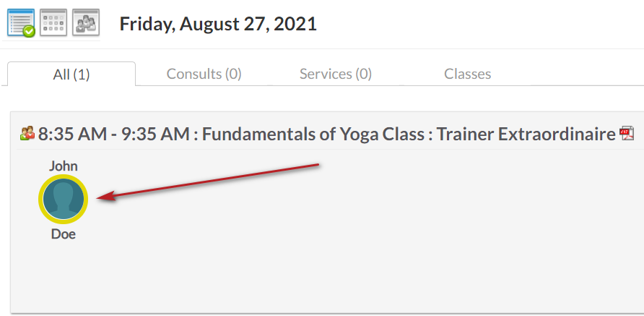644x316 pixels.
Task: Open the PDF export icon for yoga class
Action: [627, 133]
